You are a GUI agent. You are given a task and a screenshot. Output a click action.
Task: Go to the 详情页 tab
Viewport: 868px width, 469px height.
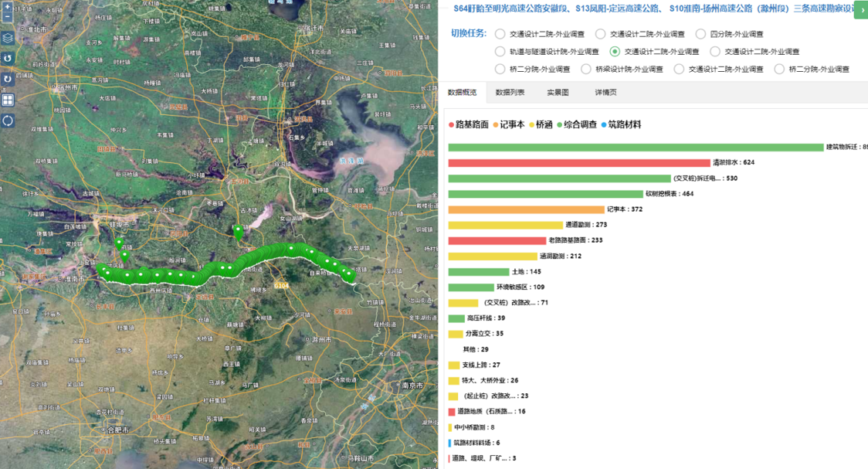pyautogui.click(x=605, y=93)
